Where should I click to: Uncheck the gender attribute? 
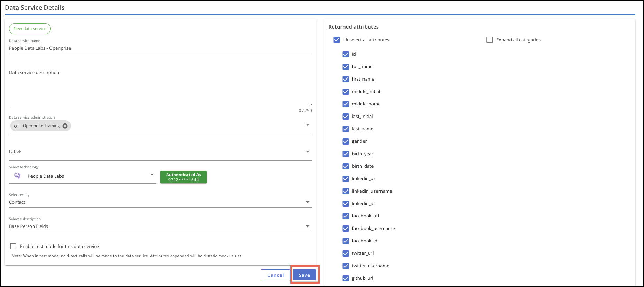pyautogui.click(x=346, y=141)
